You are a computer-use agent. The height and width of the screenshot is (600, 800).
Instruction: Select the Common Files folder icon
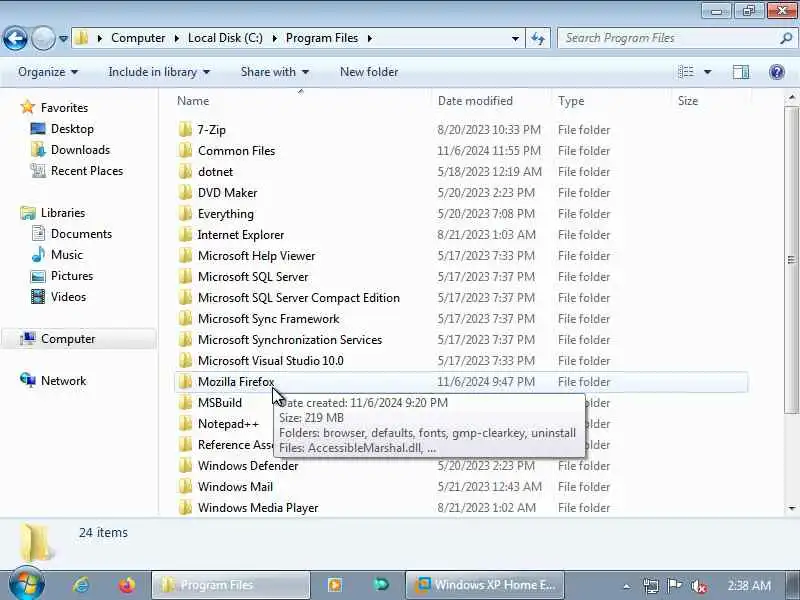[x=185, y=151]
